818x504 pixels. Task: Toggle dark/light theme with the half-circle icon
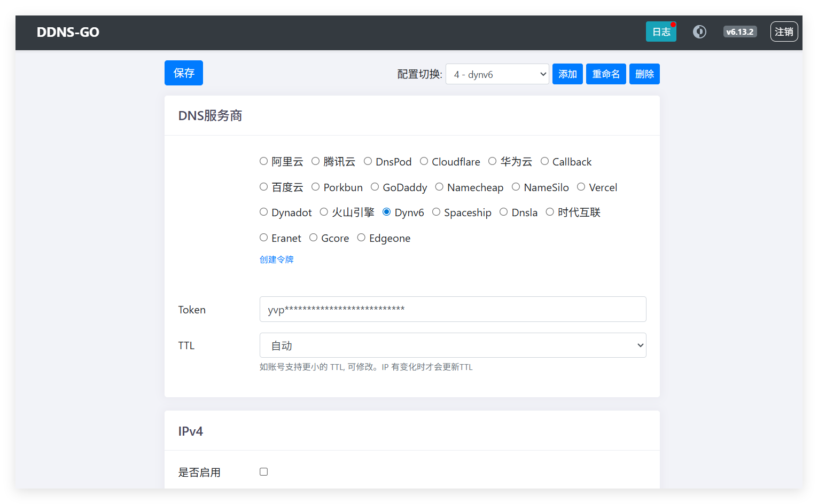[x=699, y=31]
